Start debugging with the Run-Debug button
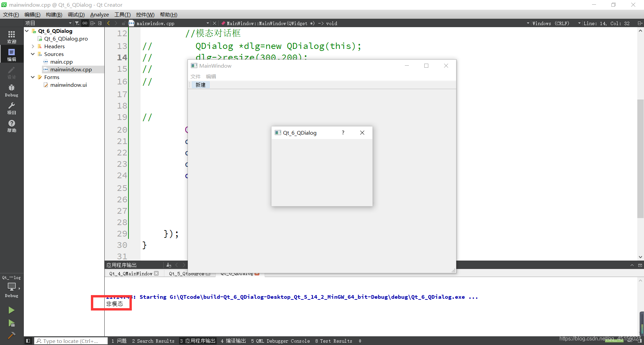Viewport: 644px width, 345px height. pos(11,323)
